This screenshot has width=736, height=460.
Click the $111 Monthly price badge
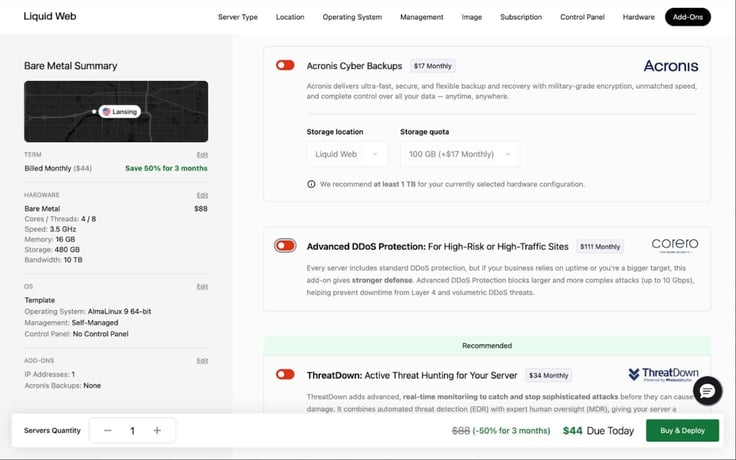point(600,246)
